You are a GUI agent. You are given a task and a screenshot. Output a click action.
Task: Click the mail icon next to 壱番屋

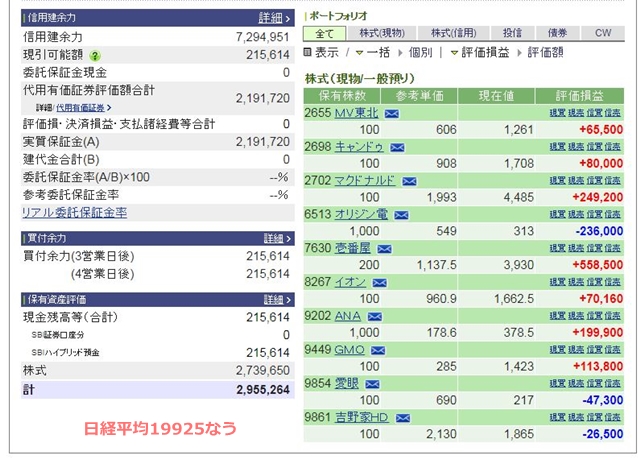[x=384, y=249]
